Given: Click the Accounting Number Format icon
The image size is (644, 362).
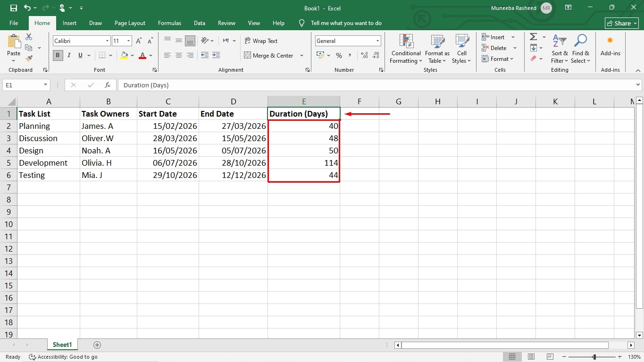Looking at the screenshot, I should click(x=320, y=55).
